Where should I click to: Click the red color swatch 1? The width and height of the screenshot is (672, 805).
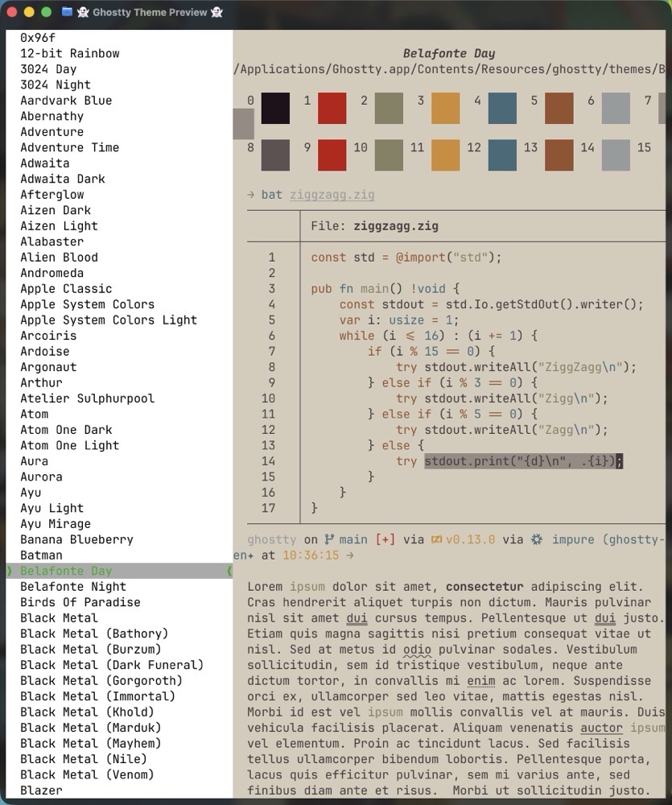[x=332, y=109]
